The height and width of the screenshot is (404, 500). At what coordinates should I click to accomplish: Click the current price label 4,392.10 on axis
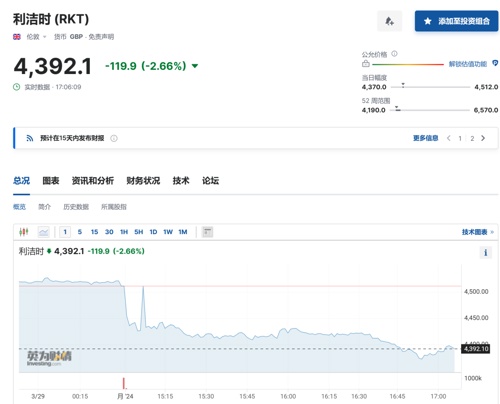476,349
